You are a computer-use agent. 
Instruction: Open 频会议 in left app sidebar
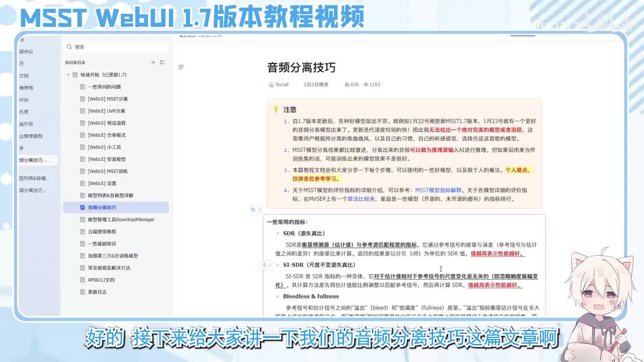26,51
